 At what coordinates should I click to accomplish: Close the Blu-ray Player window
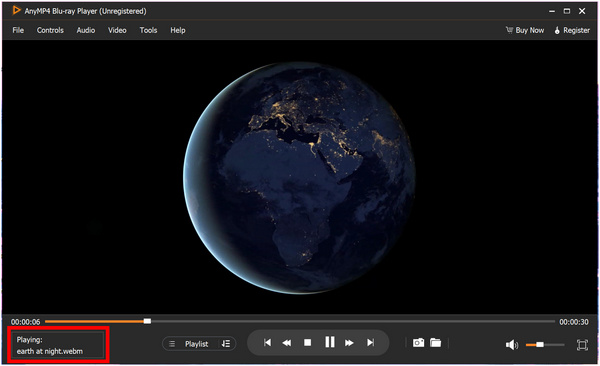[x=582, y=11]
